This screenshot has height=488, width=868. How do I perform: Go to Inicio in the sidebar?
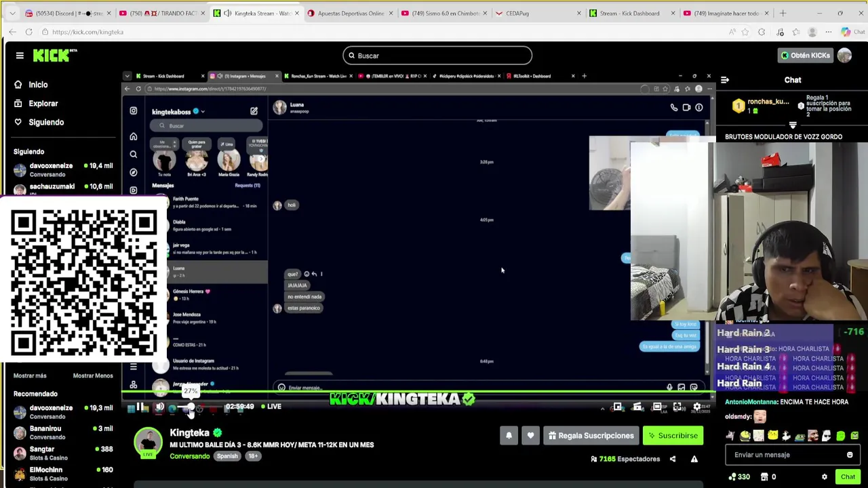31,85
